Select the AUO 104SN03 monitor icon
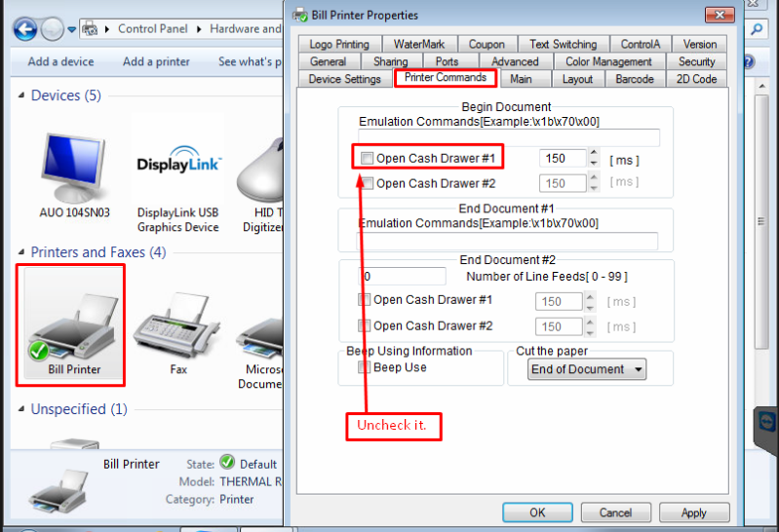 coord(74,168)
